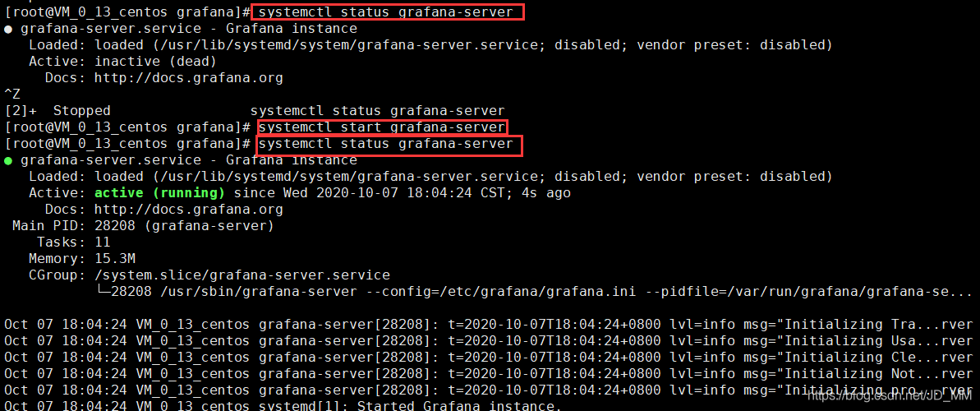Screen dimensions: 980x411
Task: Click log line with 'Initializing Cle...rver'
Action: point(488,358)
